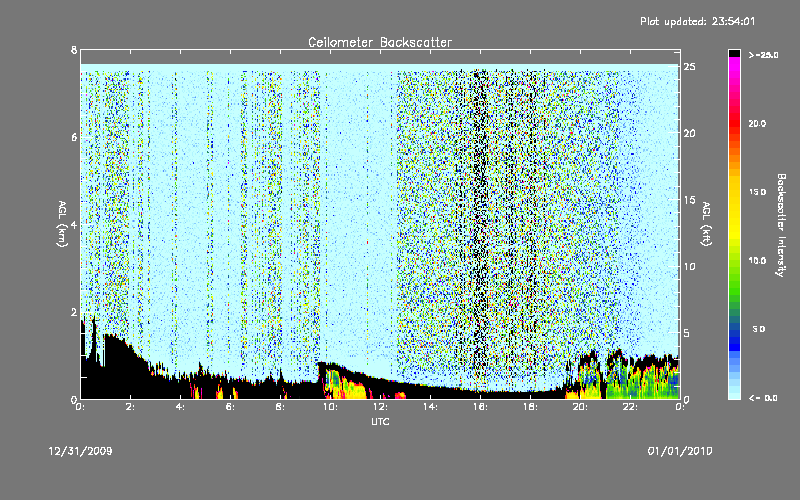Click the "5.0" colorbar value label
This screenshot has width=800, height=500.
point(759,329)
